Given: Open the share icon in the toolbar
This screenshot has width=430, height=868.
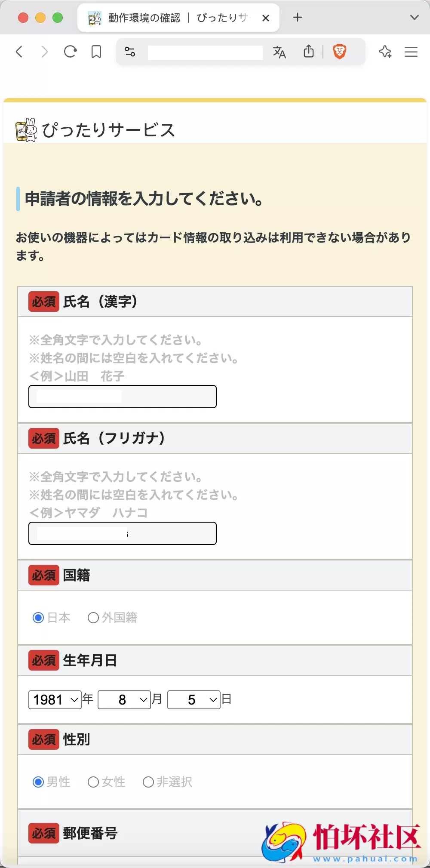Looking at the screenshot, I should point(309,52).
